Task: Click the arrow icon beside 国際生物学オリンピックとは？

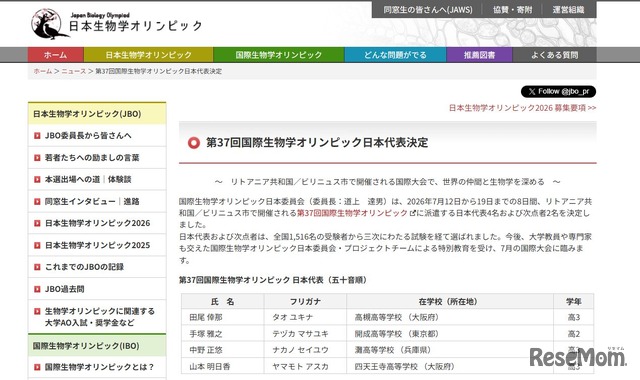Action: pos(37,367)
